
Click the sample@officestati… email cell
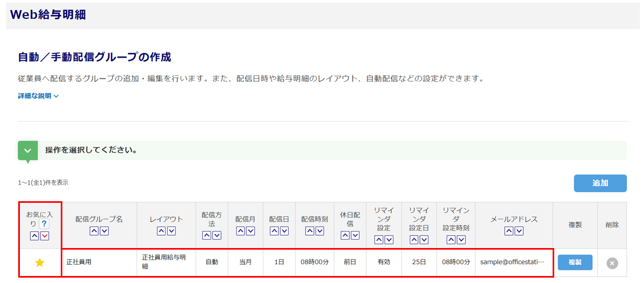(x=514, y=263)
